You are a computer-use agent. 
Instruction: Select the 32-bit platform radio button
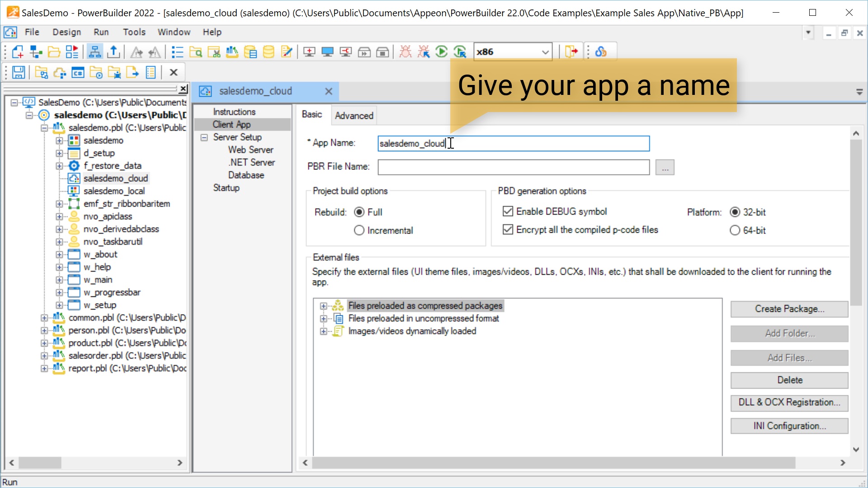coord(735,212)
